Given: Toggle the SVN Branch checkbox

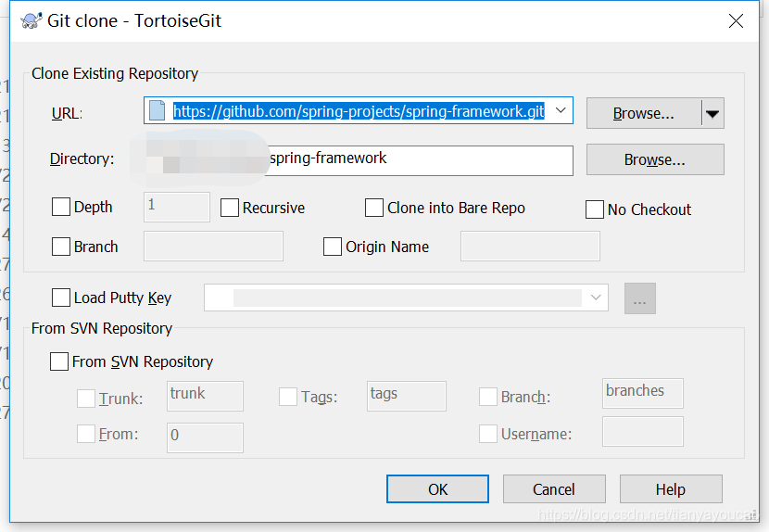Looking at the screenshot, I should (488, 397).
